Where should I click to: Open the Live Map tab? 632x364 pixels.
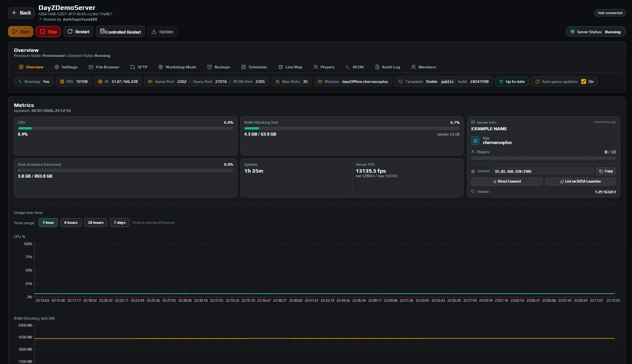click(x=290, y=67)
